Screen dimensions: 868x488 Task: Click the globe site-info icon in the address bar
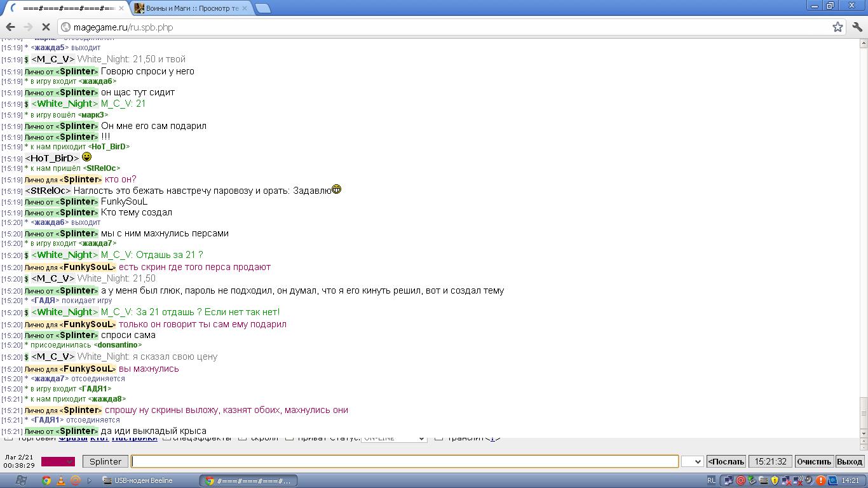click(65, 27)
